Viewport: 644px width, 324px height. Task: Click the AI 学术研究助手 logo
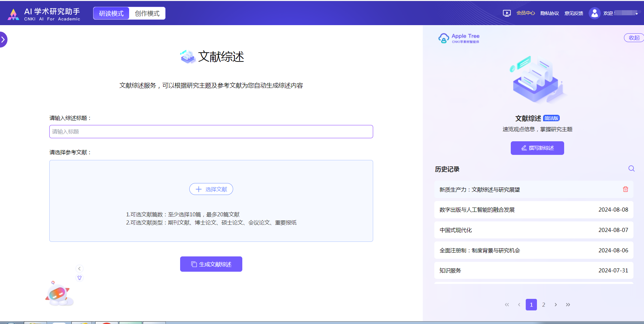click(x=44, y=14)
